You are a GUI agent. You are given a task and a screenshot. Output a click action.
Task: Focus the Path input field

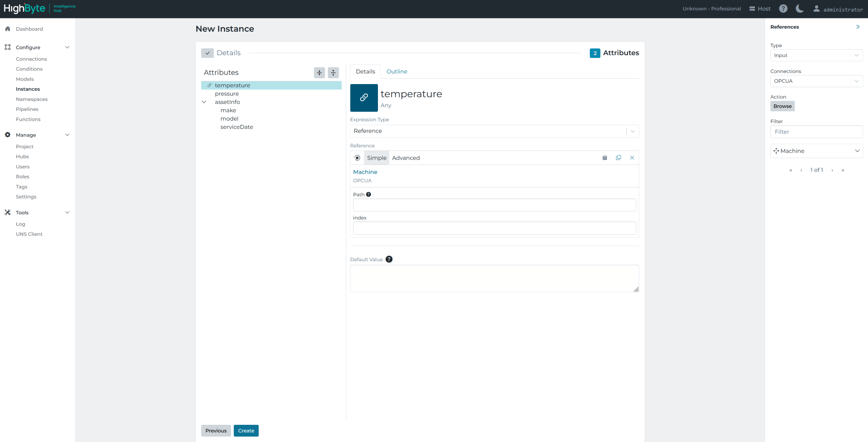tap(494, 205)
